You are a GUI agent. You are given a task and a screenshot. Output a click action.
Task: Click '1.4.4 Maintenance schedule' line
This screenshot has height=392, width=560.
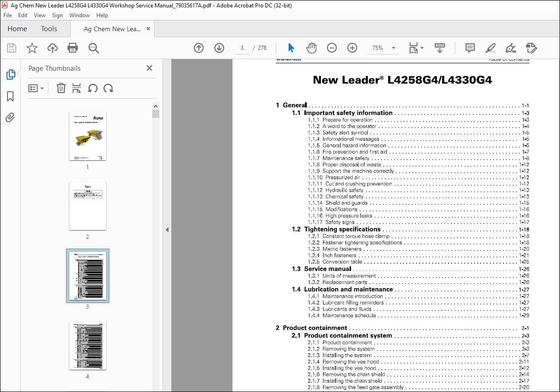(x=342, y=316)
